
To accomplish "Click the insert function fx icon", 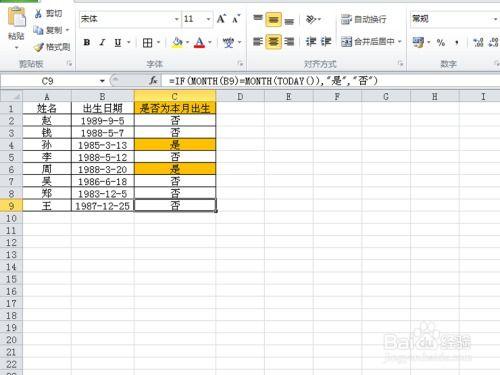I will pos(153,81).
